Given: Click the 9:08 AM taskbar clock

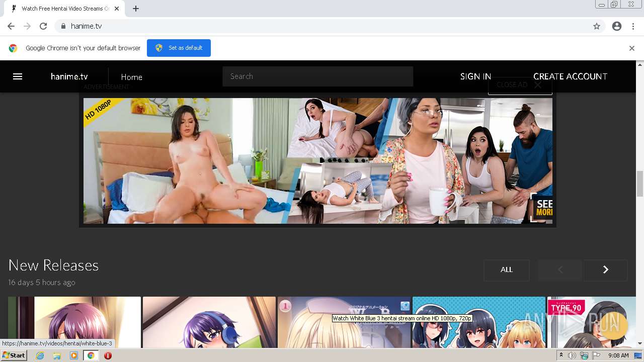Looking at the screenshot, I should click(618, 355).
